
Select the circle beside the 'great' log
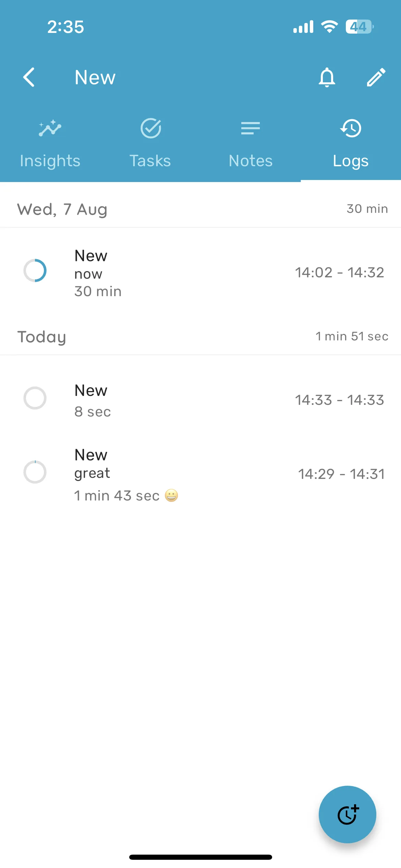(35, 472)
